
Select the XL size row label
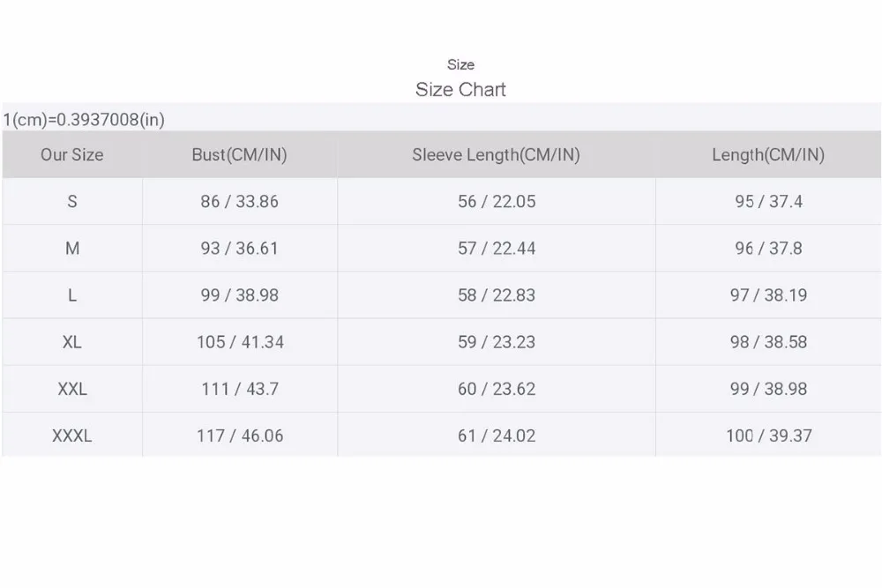tap(72, 342)
